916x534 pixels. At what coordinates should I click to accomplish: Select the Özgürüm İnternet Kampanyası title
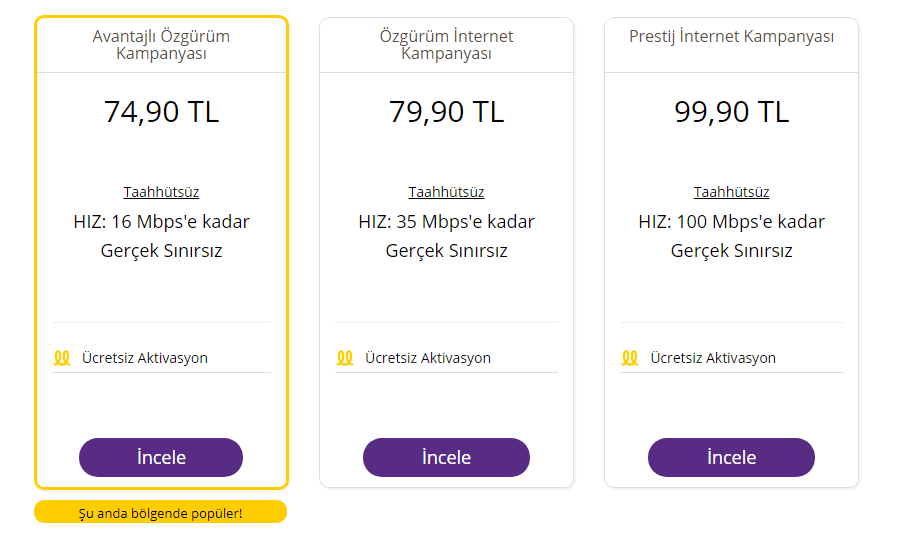(446, 45)
